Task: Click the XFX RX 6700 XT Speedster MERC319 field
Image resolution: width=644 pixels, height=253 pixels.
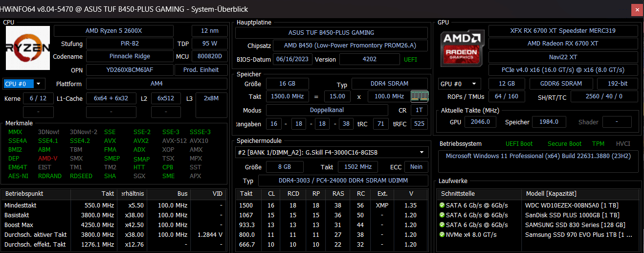Action: [563, 31]
